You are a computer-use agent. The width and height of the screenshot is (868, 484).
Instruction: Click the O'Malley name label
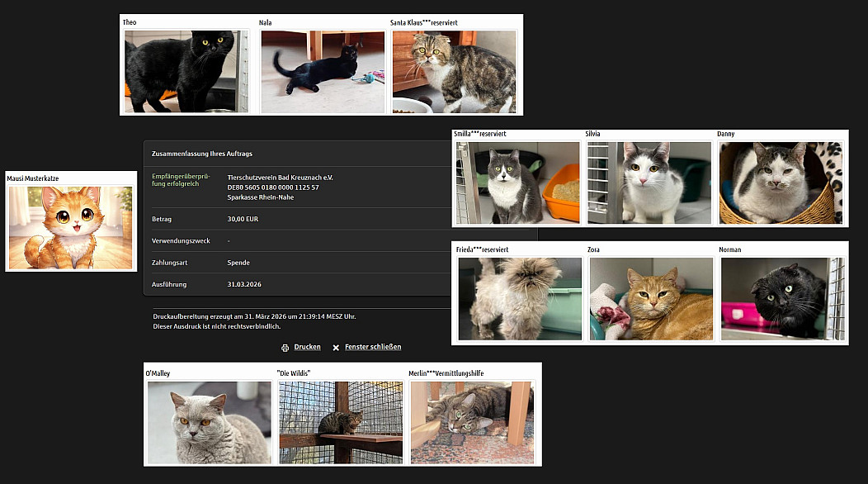[x=158, y=373]
